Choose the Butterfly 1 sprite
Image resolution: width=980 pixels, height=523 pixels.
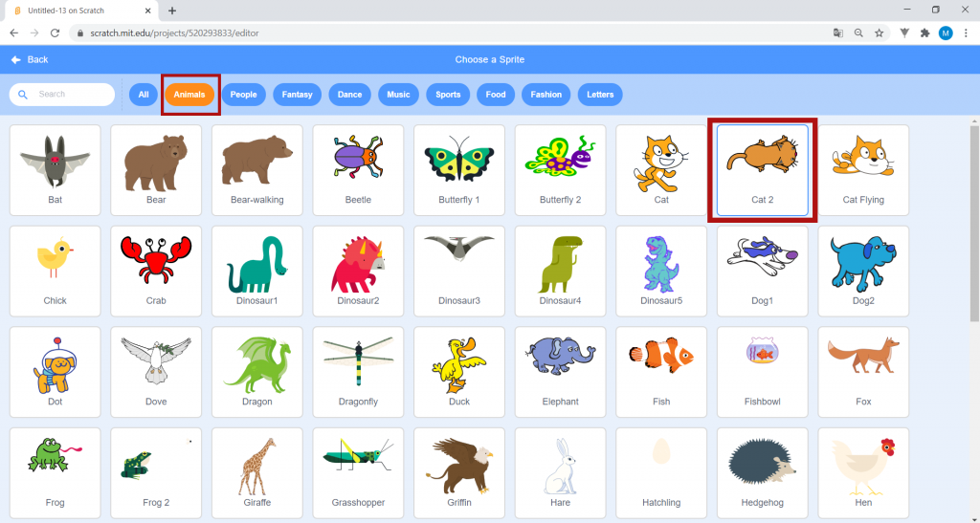click(x=459, y=170)
